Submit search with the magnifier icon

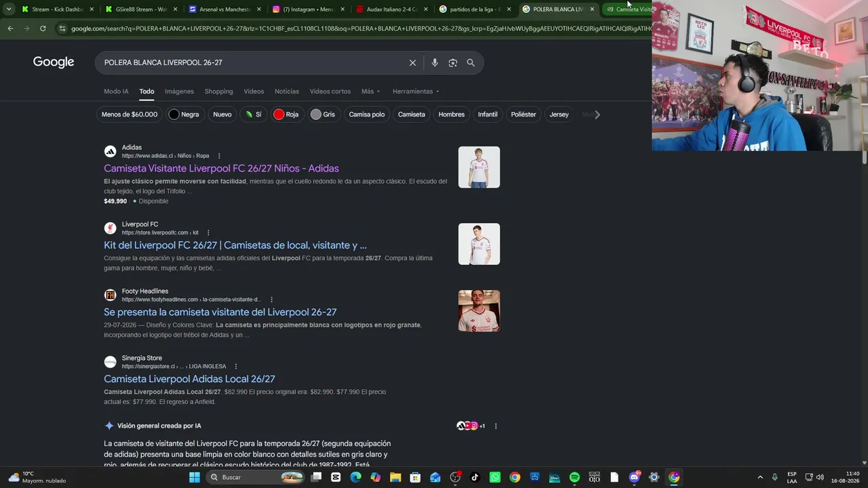471,63
